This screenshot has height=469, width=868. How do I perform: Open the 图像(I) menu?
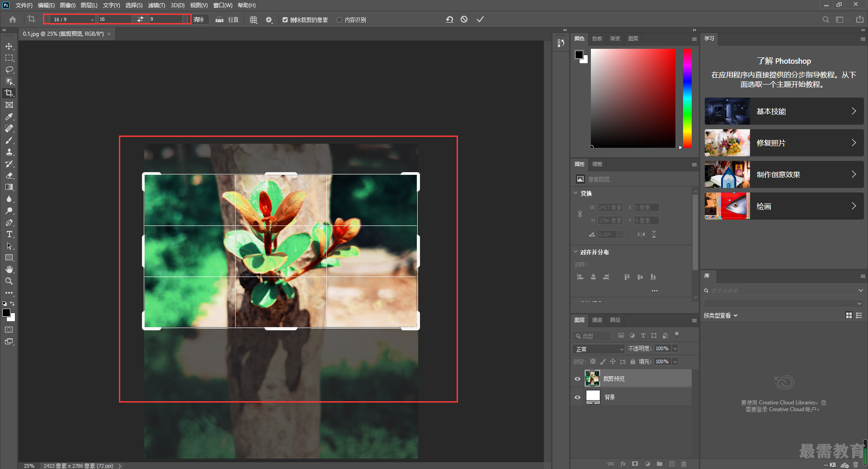pos(68,5)
